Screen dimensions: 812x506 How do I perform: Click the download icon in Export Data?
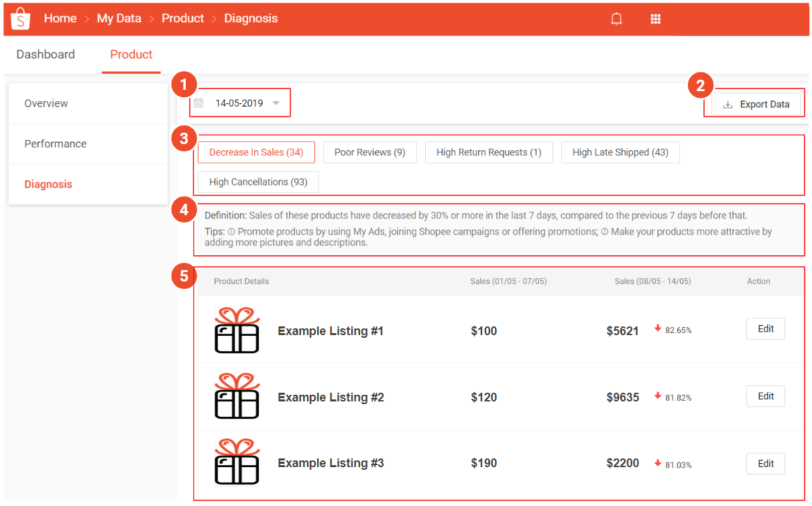(728, 105)
